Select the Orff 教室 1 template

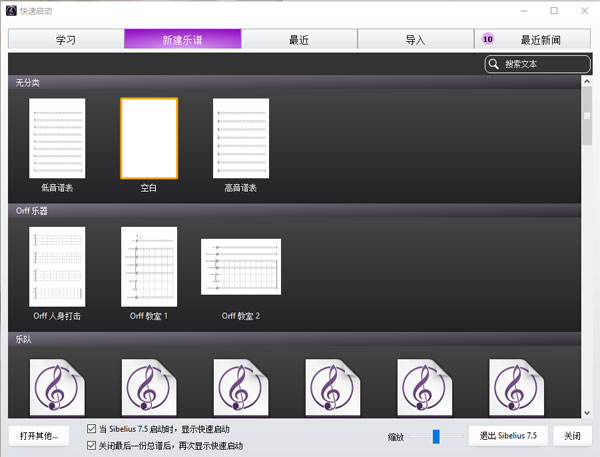pos(149,266)
